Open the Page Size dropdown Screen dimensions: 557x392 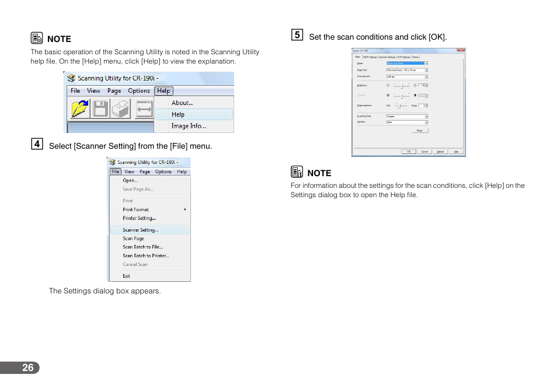(x=407, y=70)
